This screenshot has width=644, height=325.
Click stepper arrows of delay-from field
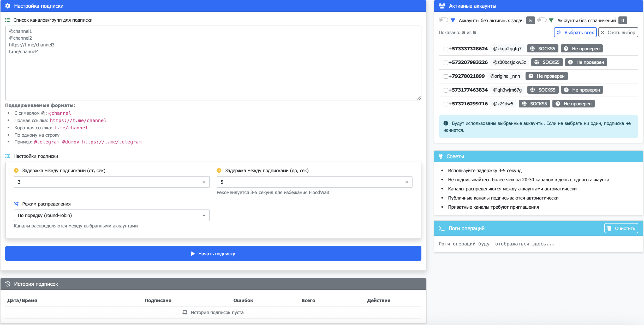click(x=204, y=182)
